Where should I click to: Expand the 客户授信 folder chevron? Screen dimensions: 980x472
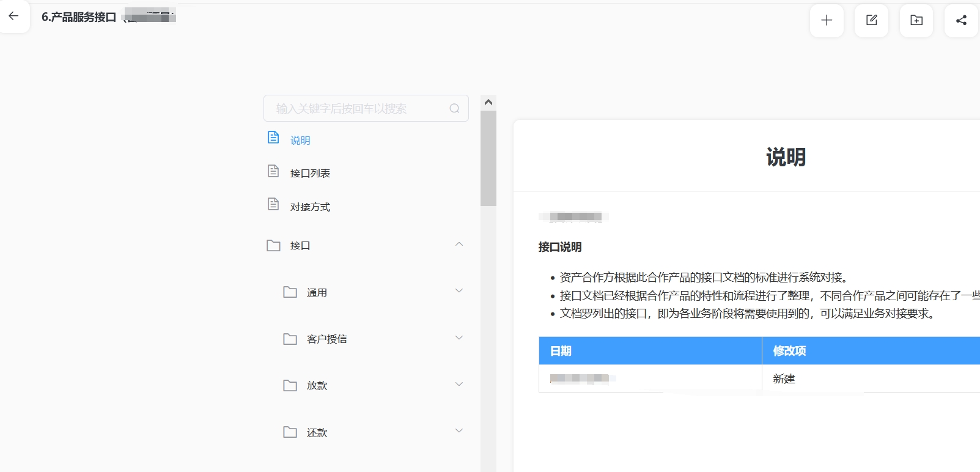point(459,337)
